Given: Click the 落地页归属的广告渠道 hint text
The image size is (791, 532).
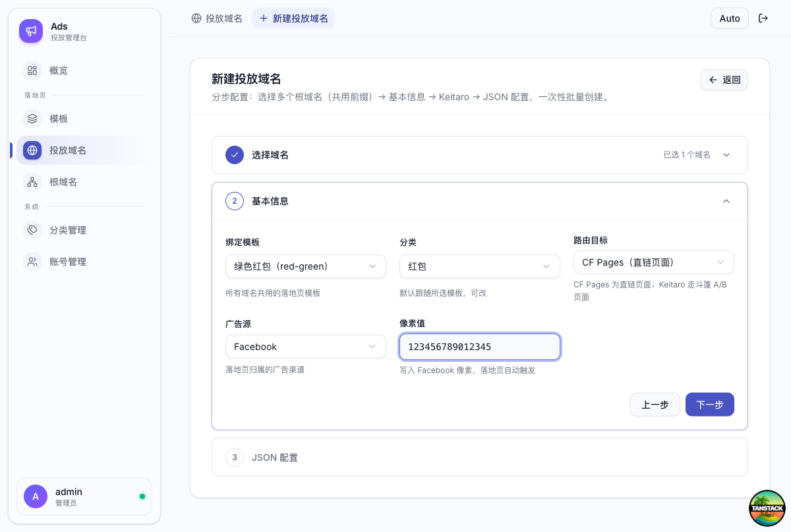Looking at the screenshot, I should (265, 370).
